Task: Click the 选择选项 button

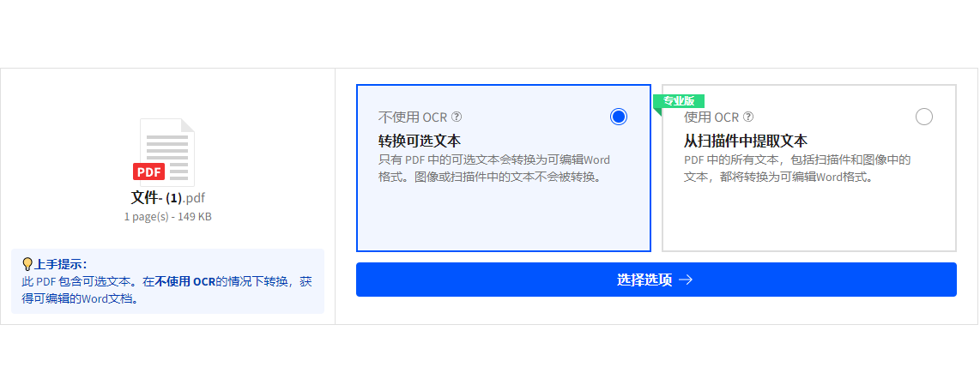Action: [x=656, y=280]
